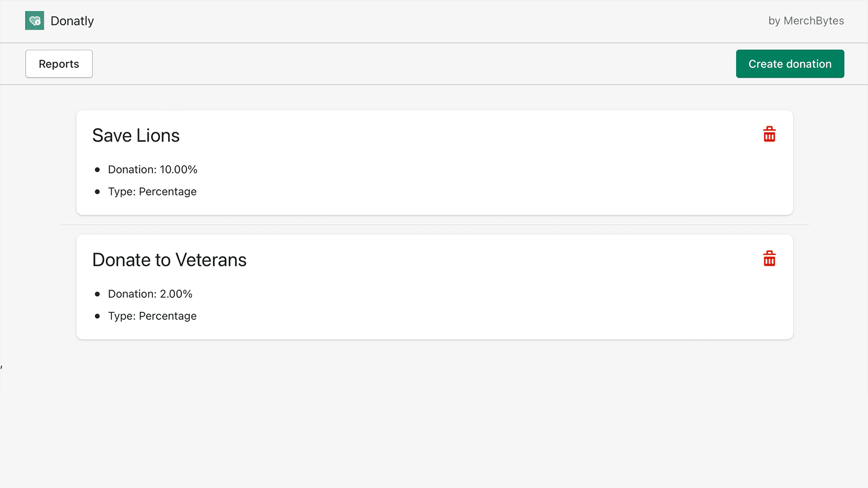Viewport: 868px width, 488px height.
Task: Open the Donatly app by clicking its green icon
Action: click(x=34, y=21)
